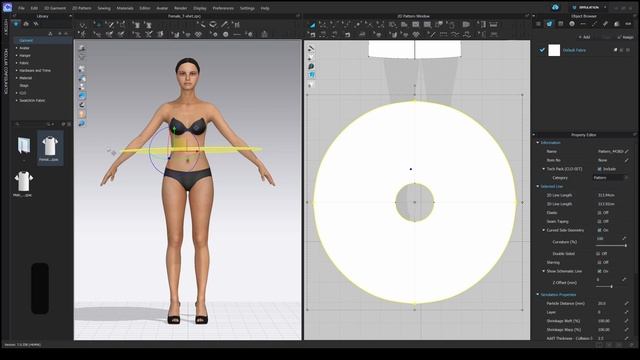Toggle the Show Schematic Line checkbox
The image size is (640, 360).
[599, 271]
